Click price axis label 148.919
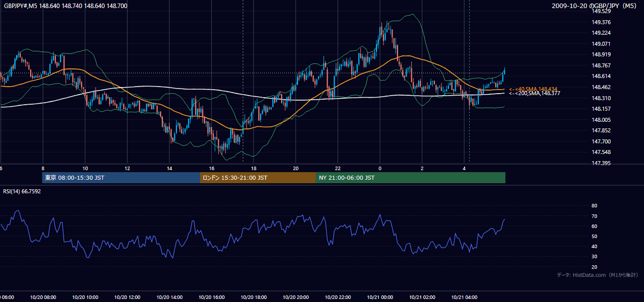 602,54
